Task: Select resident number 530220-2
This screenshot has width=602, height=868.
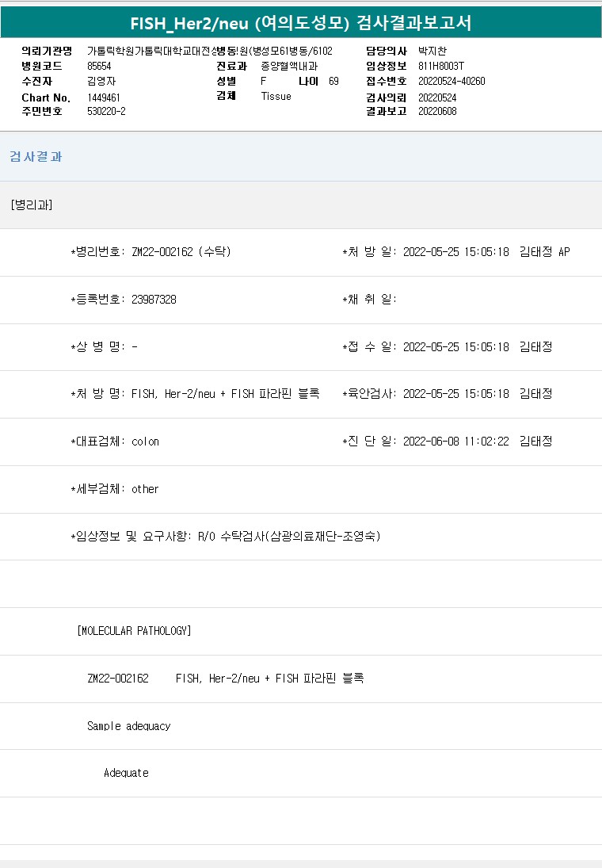Action: (x=106, y=111)
